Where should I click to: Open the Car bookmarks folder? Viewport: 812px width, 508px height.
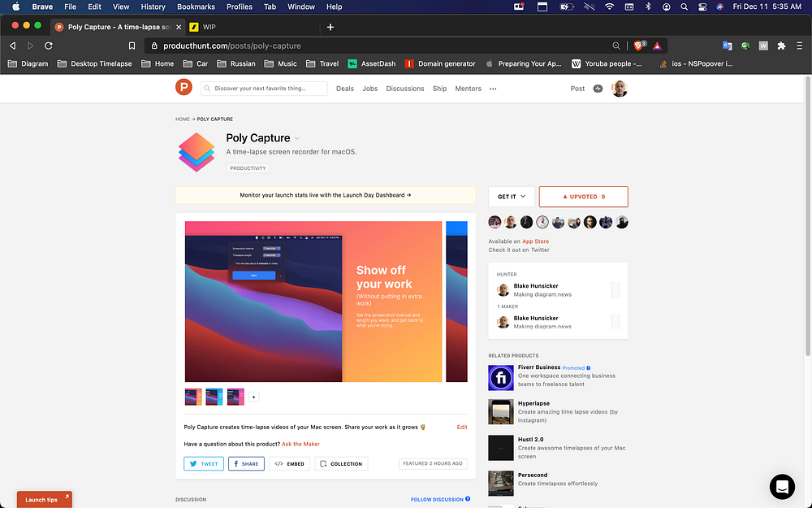(195, 63)
